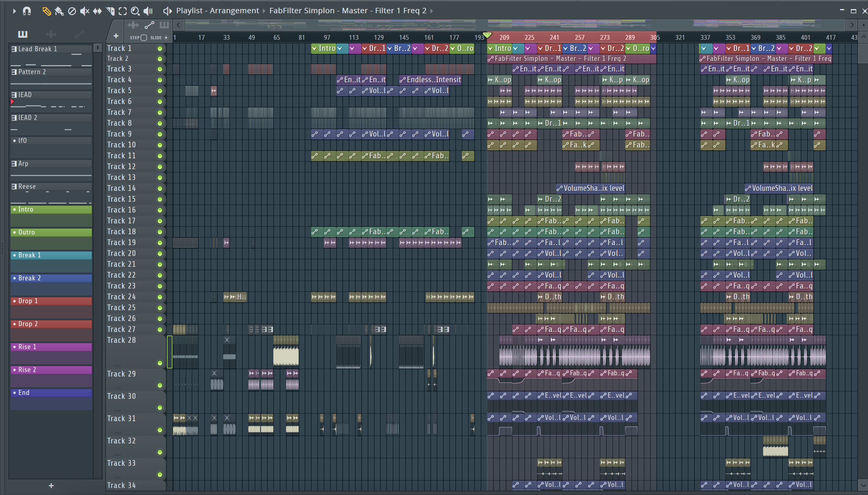Open the arrow after Filter 1 Freq 2
Screen dimensions: 868x495
tap(432, 11)
